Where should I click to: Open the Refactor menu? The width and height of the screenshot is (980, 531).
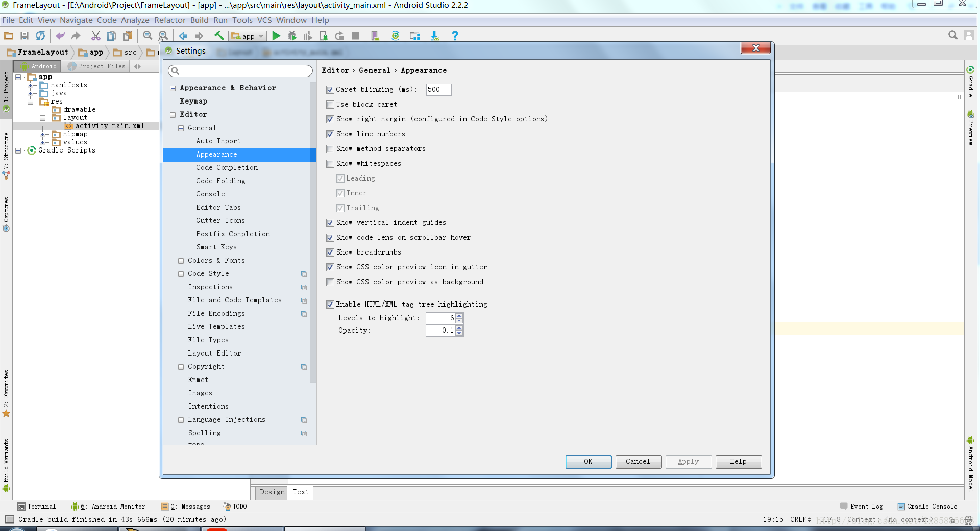point(170,20)
